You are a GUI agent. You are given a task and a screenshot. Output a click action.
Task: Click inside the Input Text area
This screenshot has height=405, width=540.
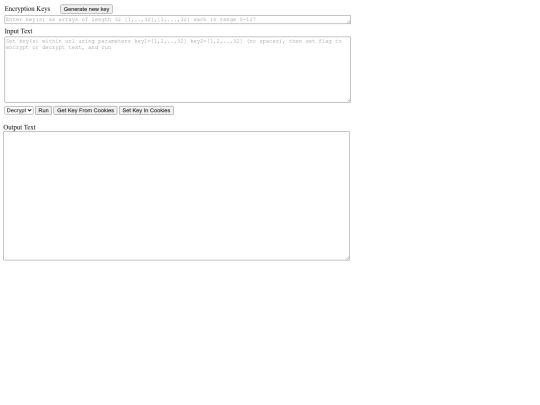177,70
